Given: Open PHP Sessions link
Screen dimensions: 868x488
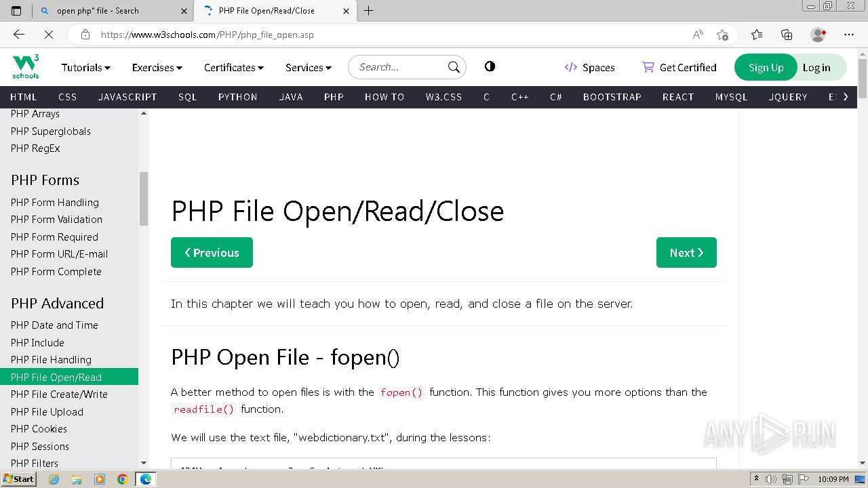Looking at the screenshot, I should click(40, 446).
